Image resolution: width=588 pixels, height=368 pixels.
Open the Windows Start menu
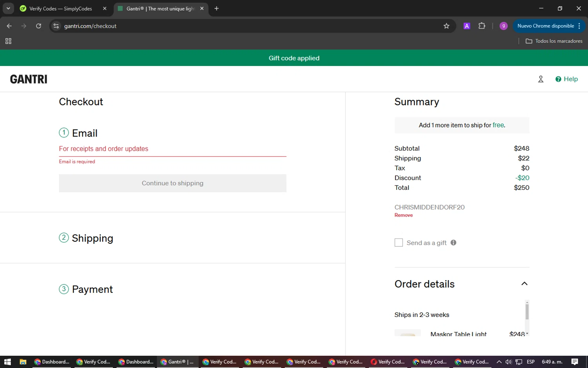click(x=7, y=362)
